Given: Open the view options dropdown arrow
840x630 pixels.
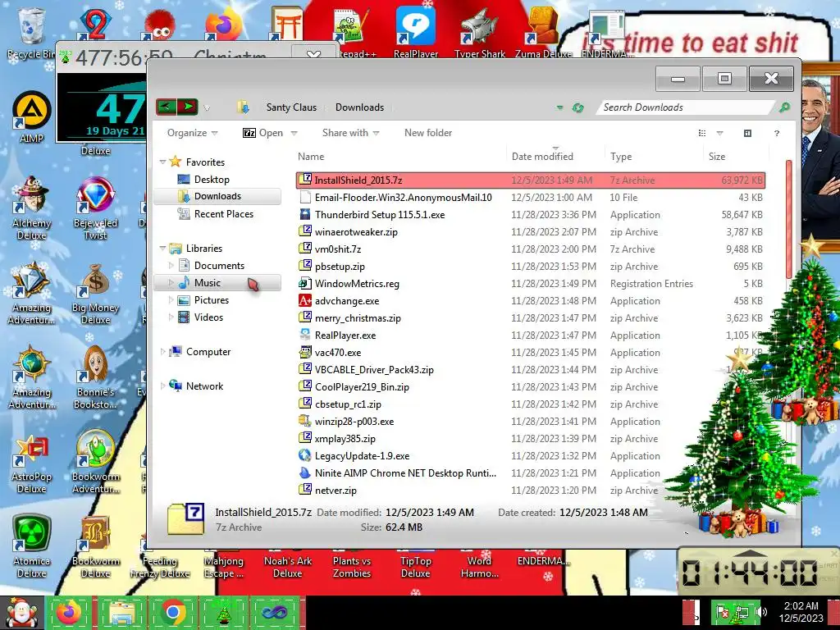Looking at the screenshot, I should (720, 134).
